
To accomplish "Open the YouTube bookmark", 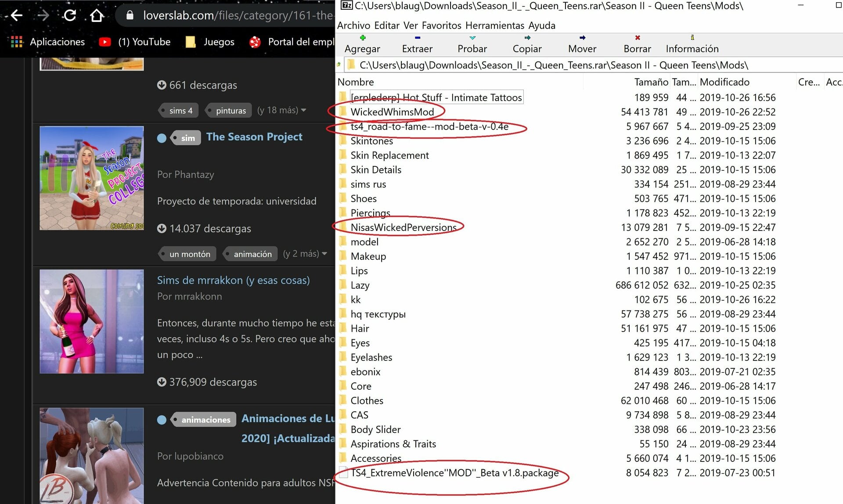I will pos(135,42).
